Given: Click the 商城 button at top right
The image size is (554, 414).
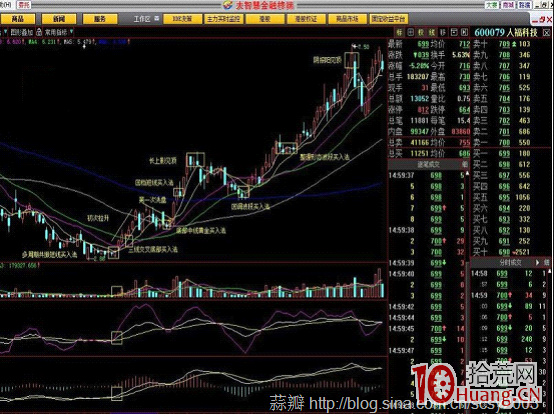Looking at the screenshot, I should pyautogui.click(x=508, y=5).
